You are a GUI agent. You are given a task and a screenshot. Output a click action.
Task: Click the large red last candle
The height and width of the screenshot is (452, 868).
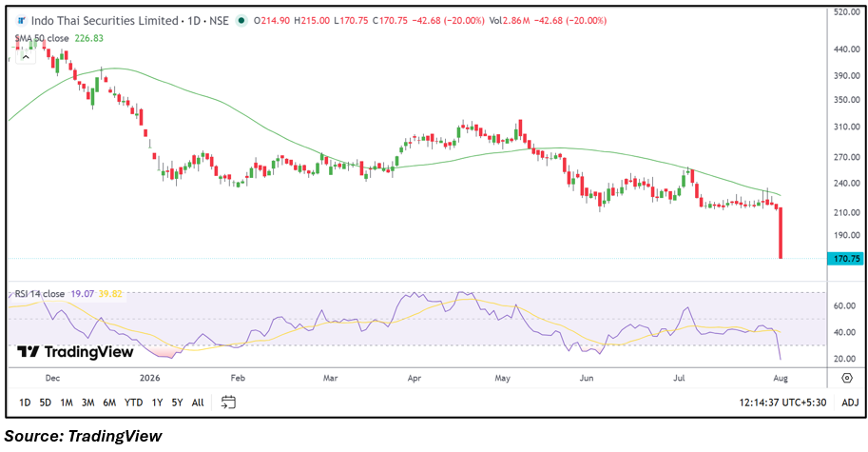(x=781, y=233)
